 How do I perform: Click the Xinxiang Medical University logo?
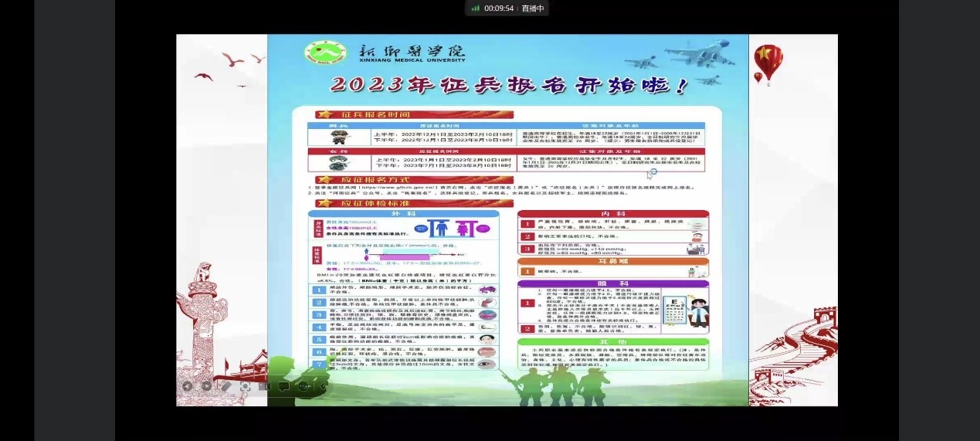point(325,53)
